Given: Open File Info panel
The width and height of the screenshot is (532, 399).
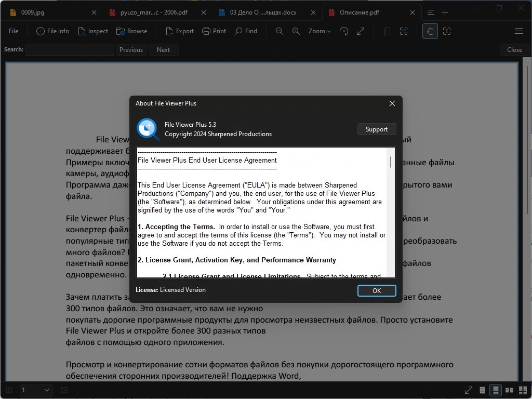Looking at the screenshot, I should [x=52, y=31].
